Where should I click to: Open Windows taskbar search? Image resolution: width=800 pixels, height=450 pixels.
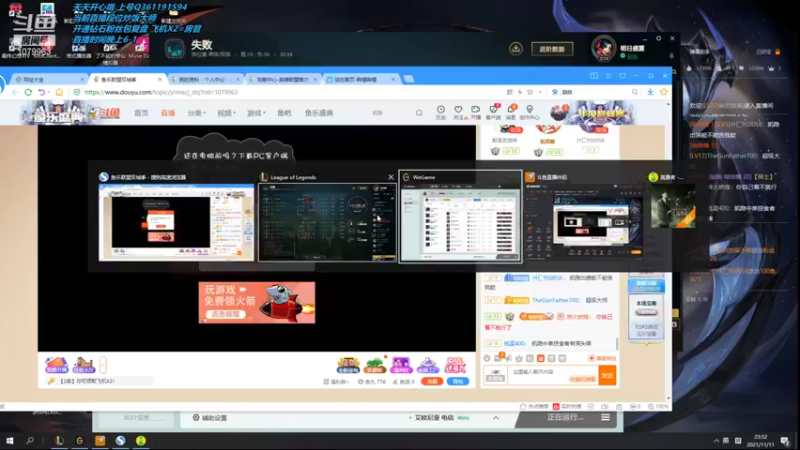coord(30,440)
